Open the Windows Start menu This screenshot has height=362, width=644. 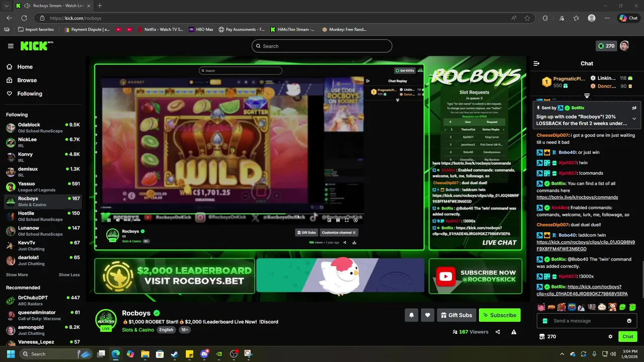point(11,354)
